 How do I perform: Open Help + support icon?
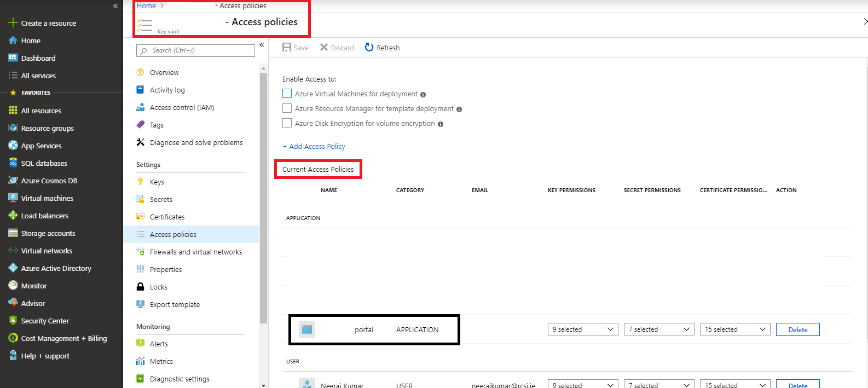pyautogui.click(x=13, y=356)
